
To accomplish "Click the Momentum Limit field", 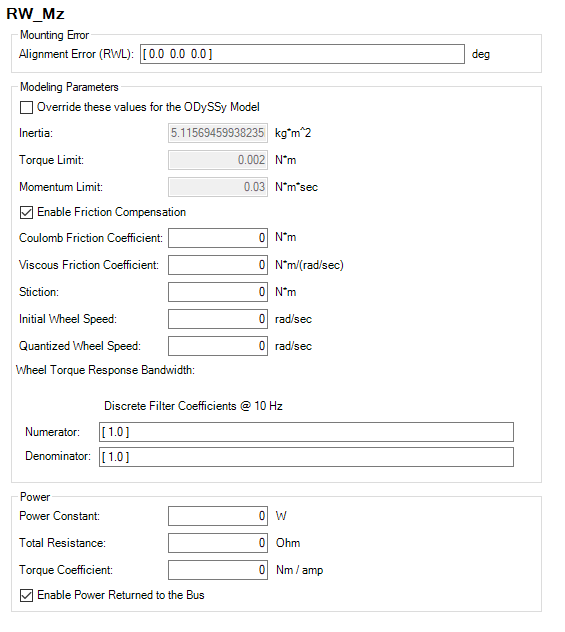I will (218, 187).
